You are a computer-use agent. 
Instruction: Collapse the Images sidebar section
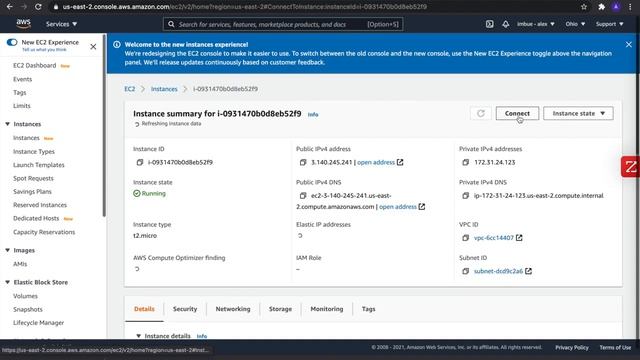(7, 250)
